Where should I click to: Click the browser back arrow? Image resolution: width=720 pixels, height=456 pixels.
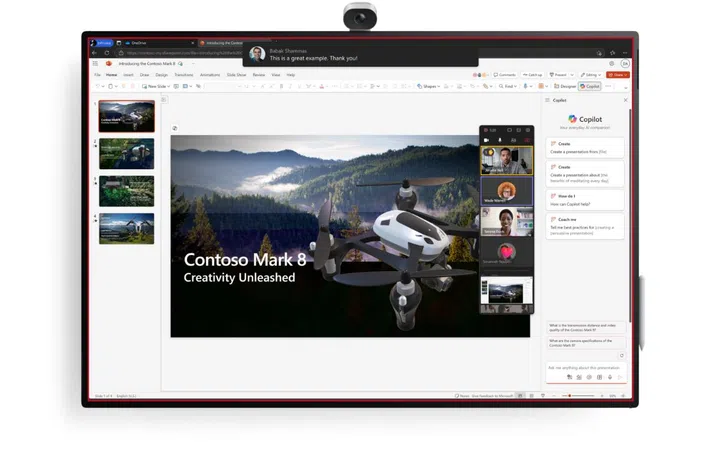click(x=95, y=53)
